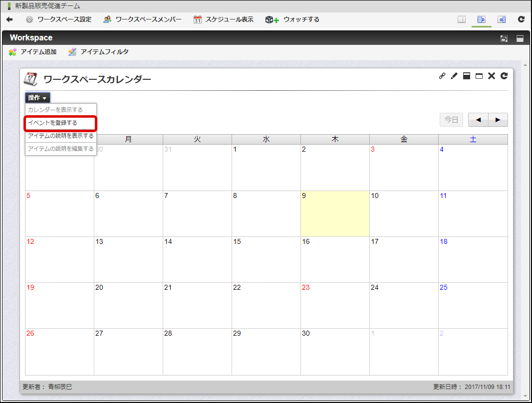532x403 pixels.
Task: Click day 10 cell
Action: coord(404,213)
